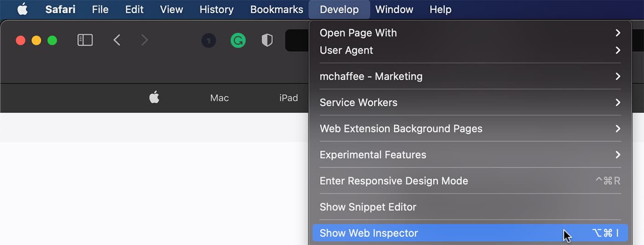Open the History menu
644x245 pixels.
(x=216, y=9)
